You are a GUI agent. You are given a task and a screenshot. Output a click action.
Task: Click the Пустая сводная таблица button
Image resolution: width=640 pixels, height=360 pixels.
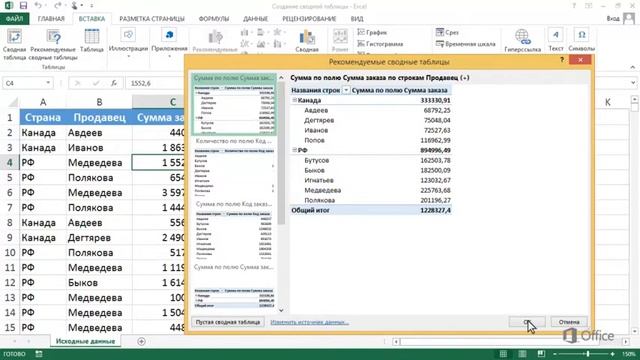point(228,322)
